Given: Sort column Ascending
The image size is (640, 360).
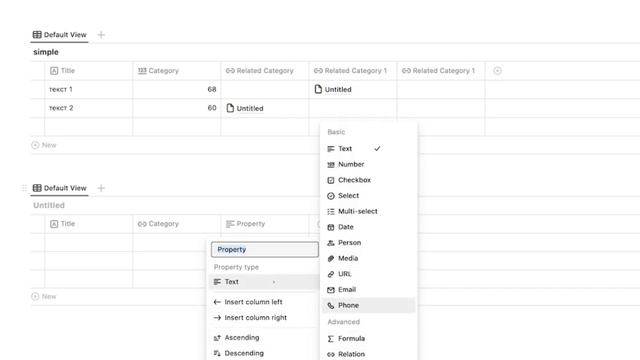Looking at the screenshot, I should 264,338.
